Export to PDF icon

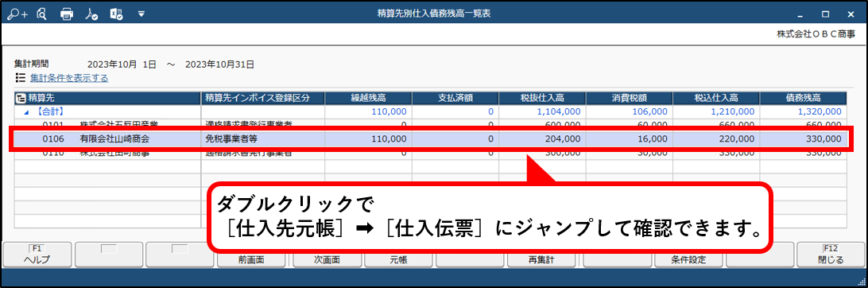92,15
